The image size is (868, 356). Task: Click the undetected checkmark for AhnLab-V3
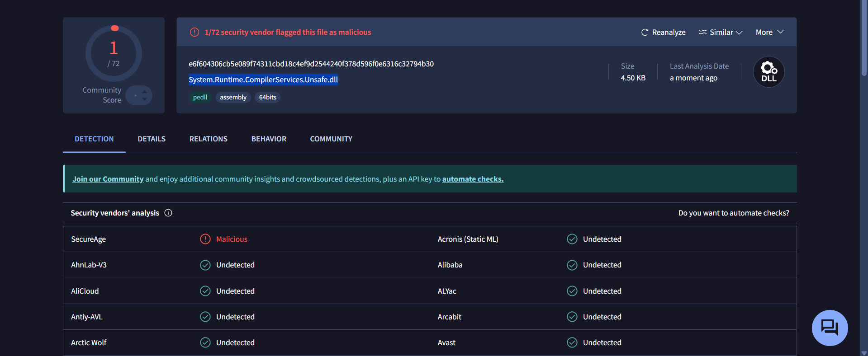click(x=205, y=265)
